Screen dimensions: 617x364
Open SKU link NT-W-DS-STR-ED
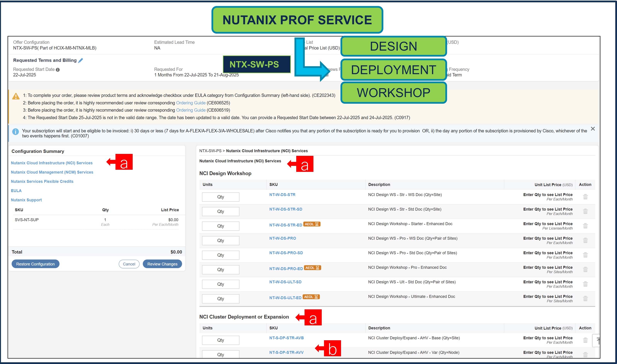point(286,225)
